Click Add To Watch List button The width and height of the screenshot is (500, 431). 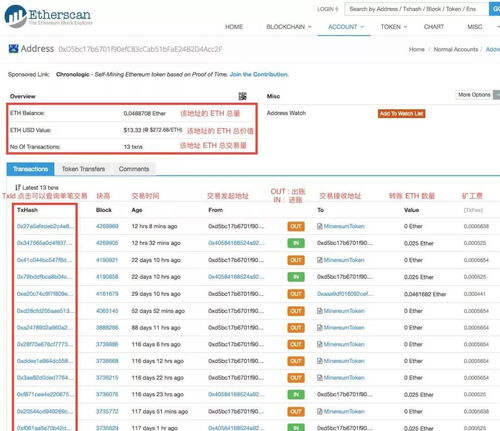(401, 114)
